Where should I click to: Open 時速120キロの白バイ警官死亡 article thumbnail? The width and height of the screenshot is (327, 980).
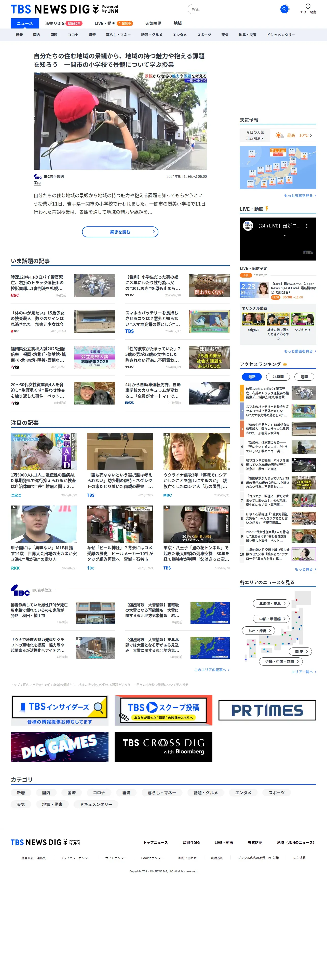pos(94,285)
